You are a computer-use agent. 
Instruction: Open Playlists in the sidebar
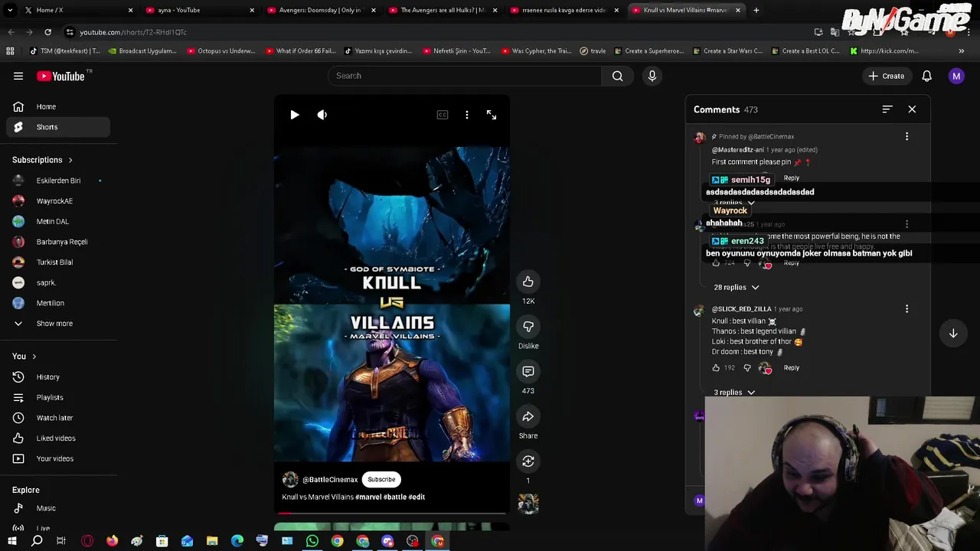pyautogui.click(x=58, y=398)
